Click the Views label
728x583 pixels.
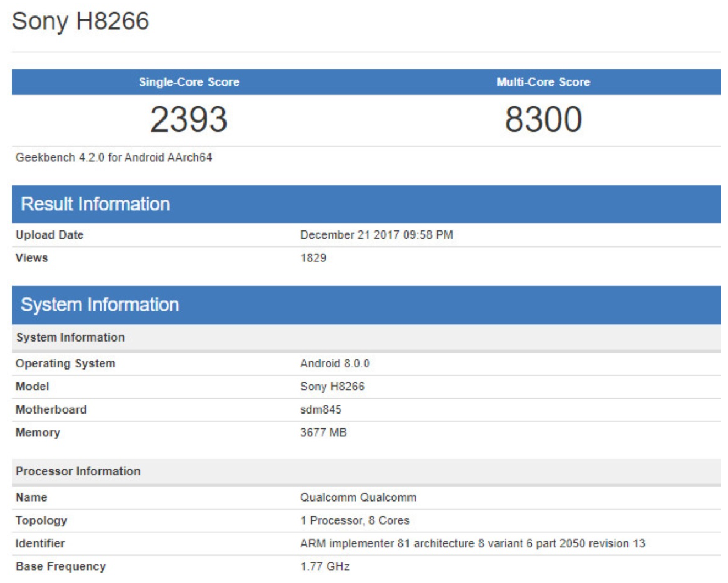coord(32,258)
